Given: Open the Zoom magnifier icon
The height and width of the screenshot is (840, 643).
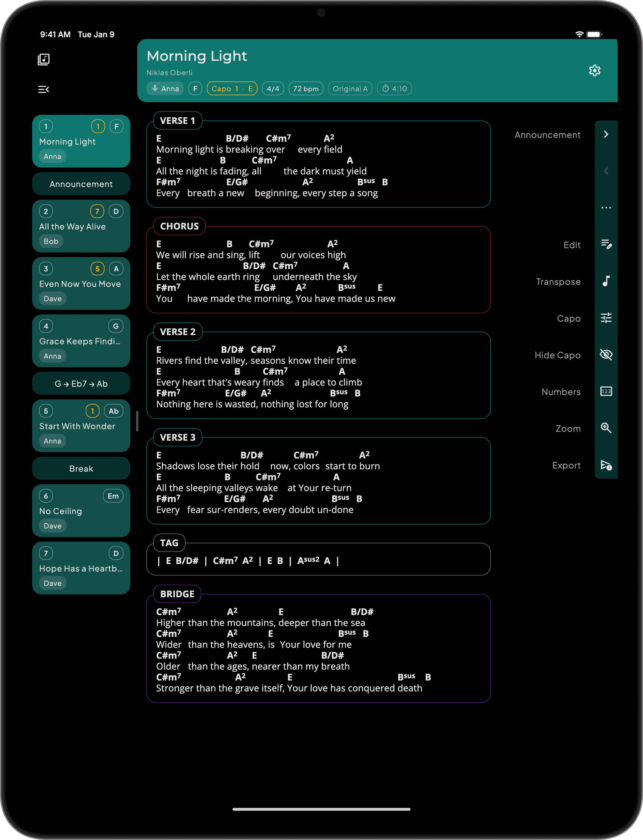Looking at the screenshot, I should click(606, 428).
